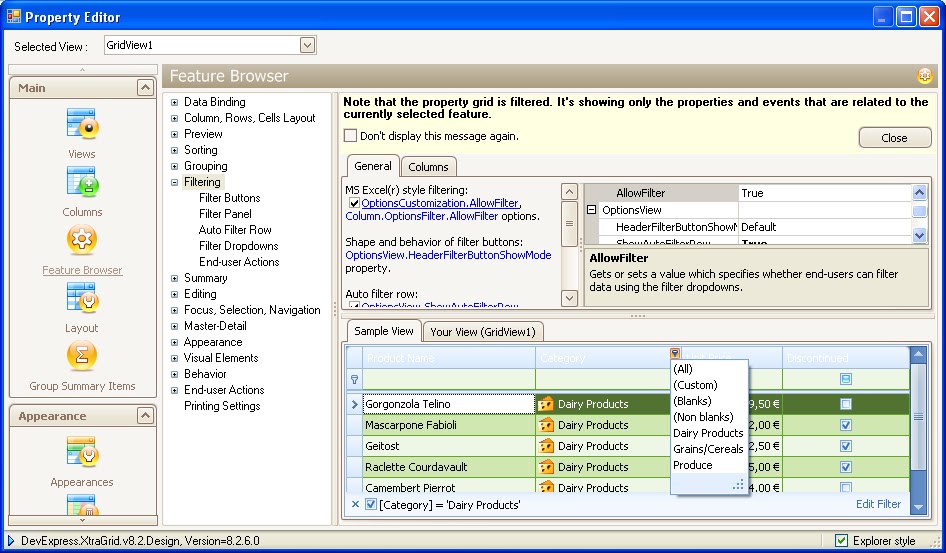Choose Produce in filter dropdown
Viewport: 946px width, 553px height.
(693, 466)
